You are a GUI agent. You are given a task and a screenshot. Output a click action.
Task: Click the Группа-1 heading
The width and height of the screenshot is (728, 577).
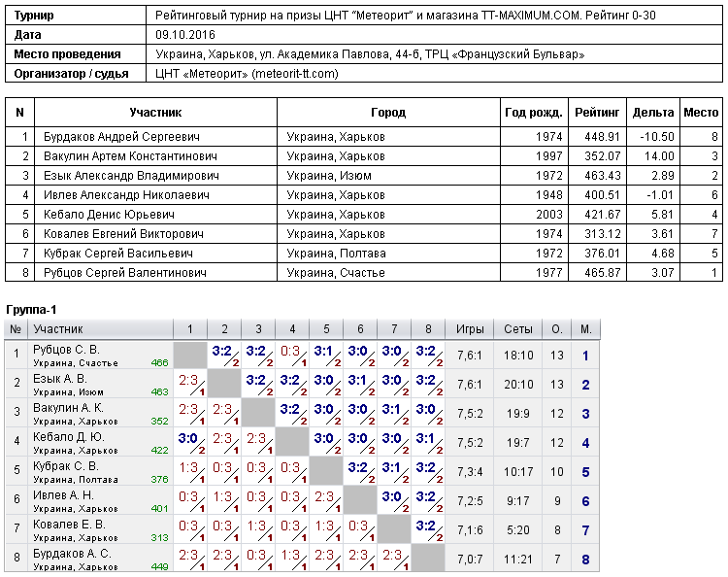tap(31, 310)
